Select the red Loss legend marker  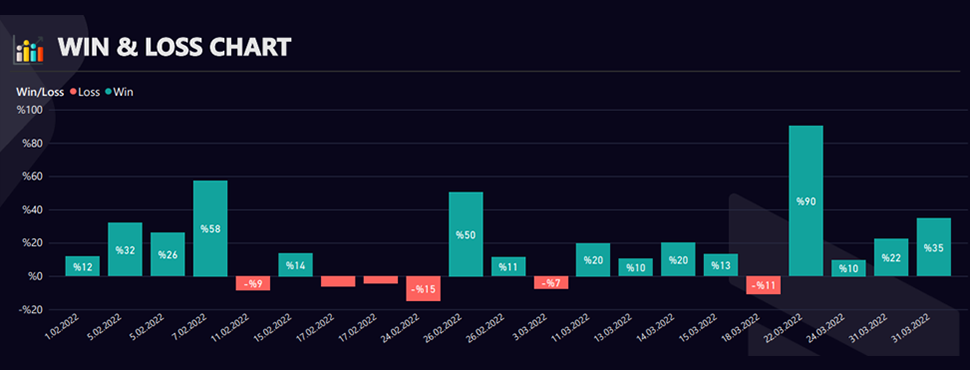(x=73, y=92)
